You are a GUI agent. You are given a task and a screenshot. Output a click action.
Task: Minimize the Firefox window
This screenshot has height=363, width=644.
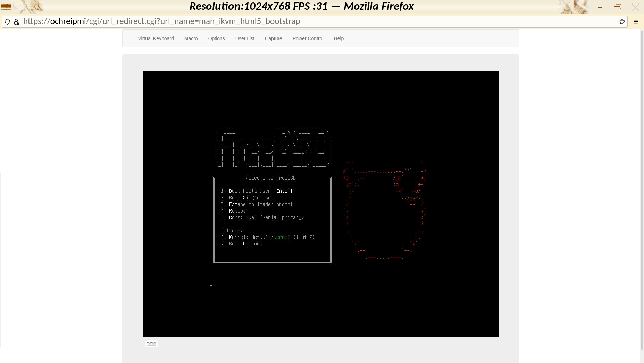(600, 7)
